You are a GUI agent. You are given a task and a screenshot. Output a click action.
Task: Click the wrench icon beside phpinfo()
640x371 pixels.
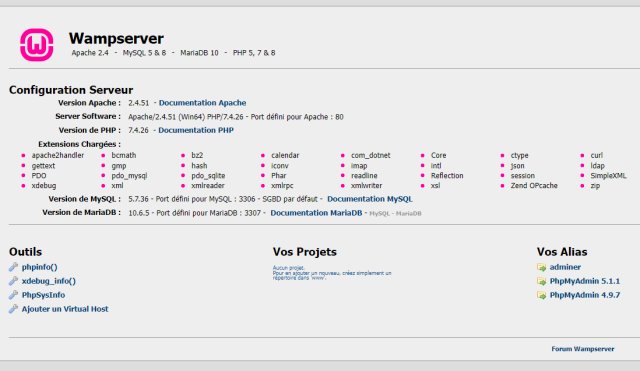13,267
